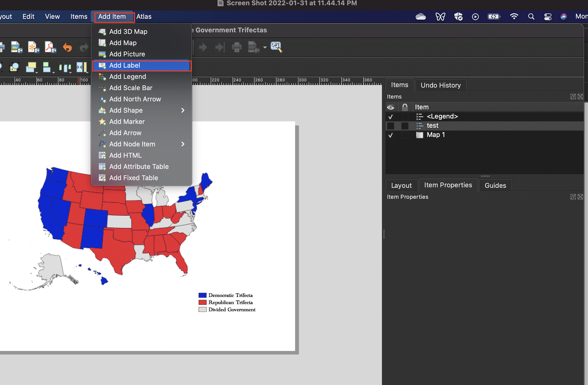
Task: Switch to the Undo History tab
Action: coord(440,85)
